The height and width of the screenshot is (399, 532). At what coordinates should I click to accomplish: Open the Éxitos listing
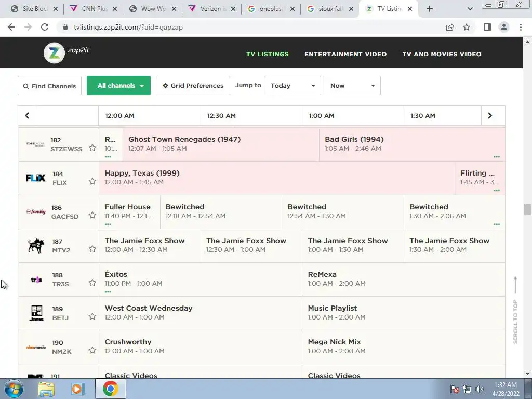pos(200,279)
